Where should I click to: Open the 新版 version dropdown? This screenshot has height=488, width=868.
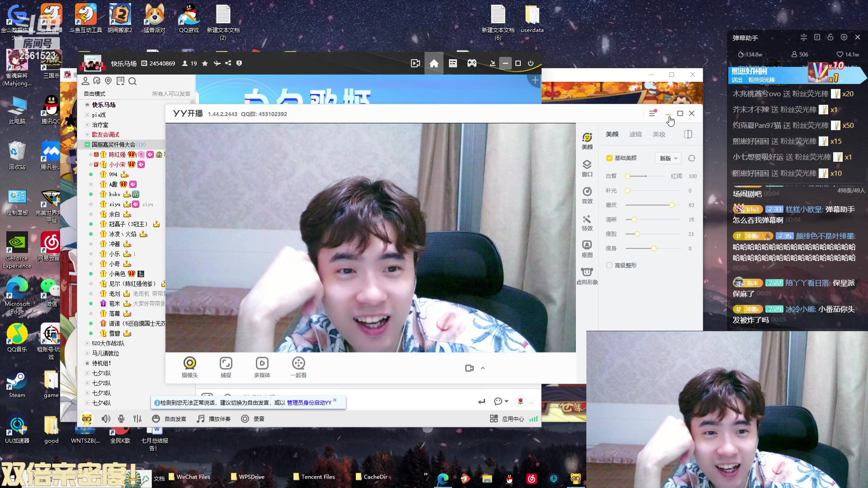(668, 158)
